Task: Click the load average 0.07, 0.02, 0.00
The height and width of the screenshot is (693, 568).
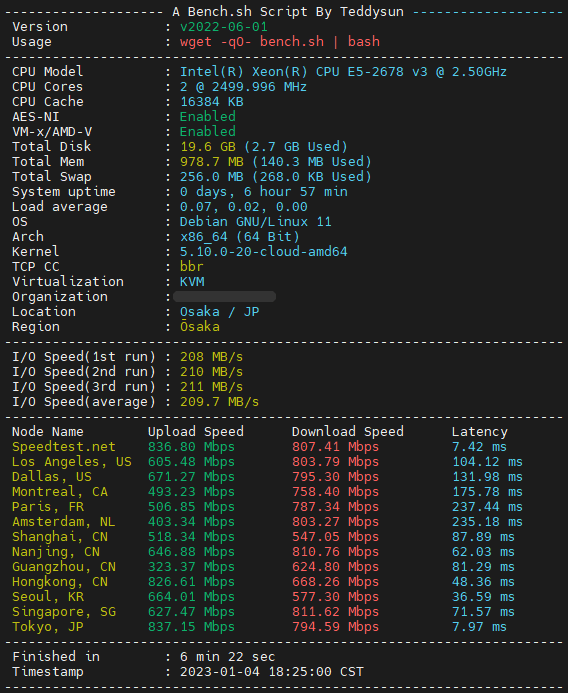Action: click(244, 207)
